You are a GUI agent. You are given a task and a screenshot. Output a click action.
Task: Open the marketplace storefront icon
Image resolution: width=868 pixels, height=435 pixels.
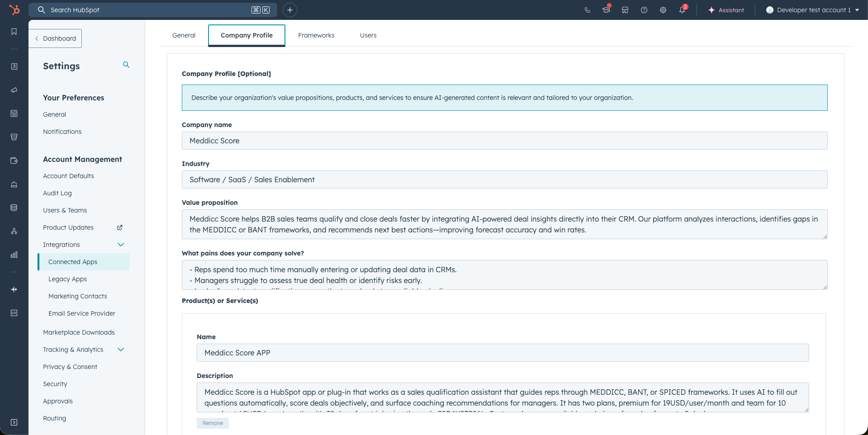[x=625, y=10]
